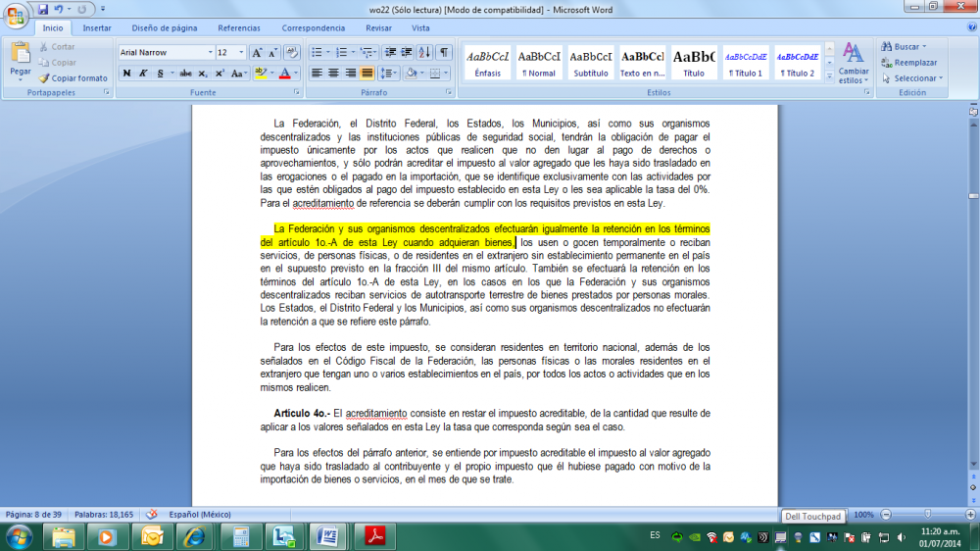This screenshot has height=551, width=980.
Task: Open the multilevel list menu
Action: [367, 53]
